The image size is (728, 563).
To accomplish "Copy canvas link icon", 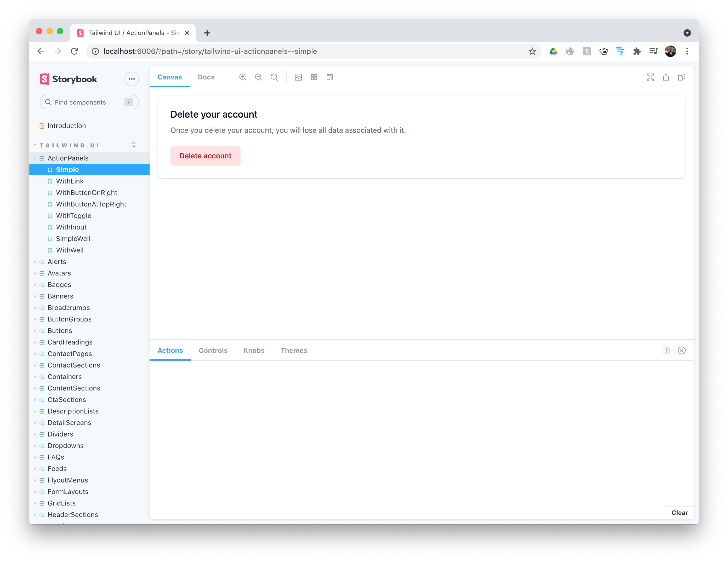I will 681,77.
